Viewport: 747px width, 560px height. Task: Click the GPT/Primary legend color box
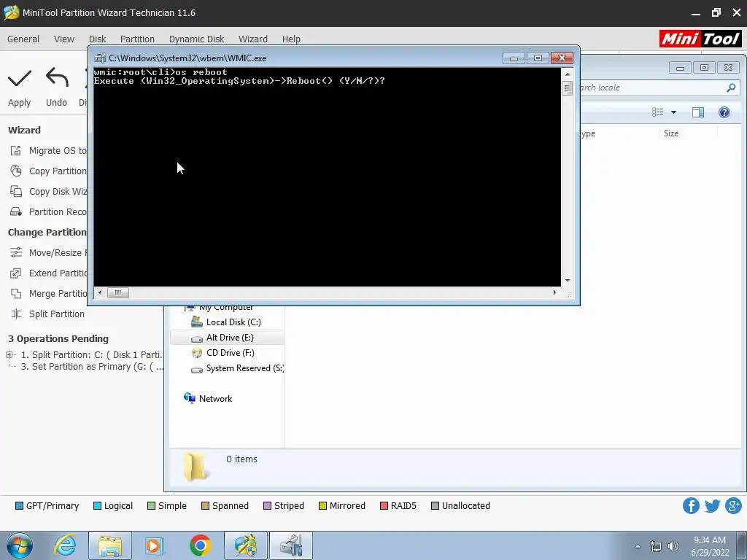(x=19, y=506)
